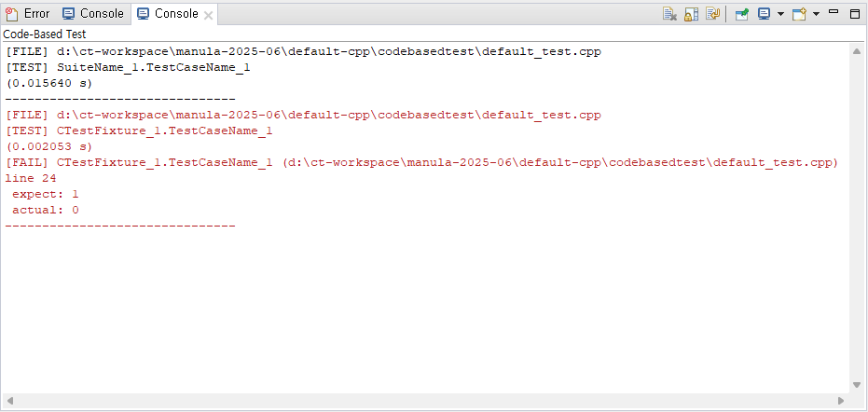Click the vertical scrollbar down arrow

(857, 385)
